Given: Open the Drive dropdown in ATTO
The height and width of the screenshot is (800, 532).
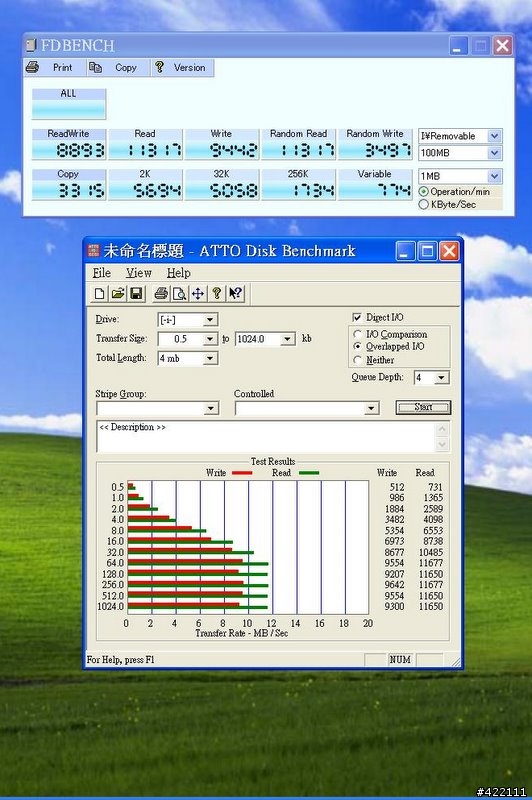Looking at the screenshot, I should point(210,320).
